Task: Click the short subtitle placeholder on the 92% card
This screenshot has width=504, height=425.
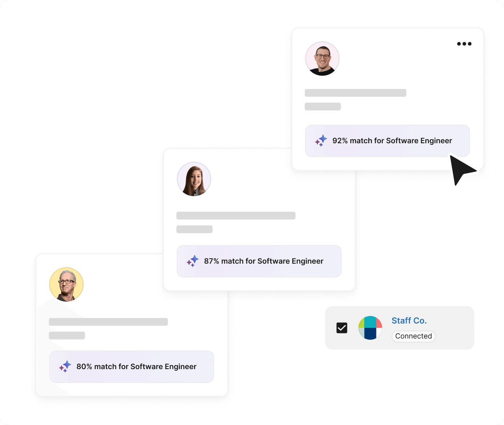Action: point(322,107)
